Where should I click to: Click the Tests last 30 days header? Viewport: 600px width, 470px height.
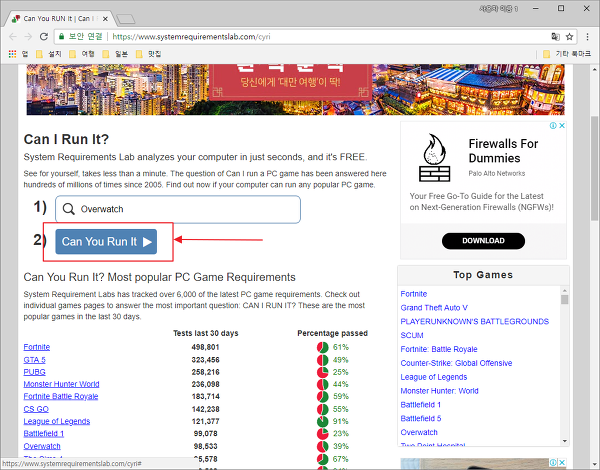tap(205, 333)
